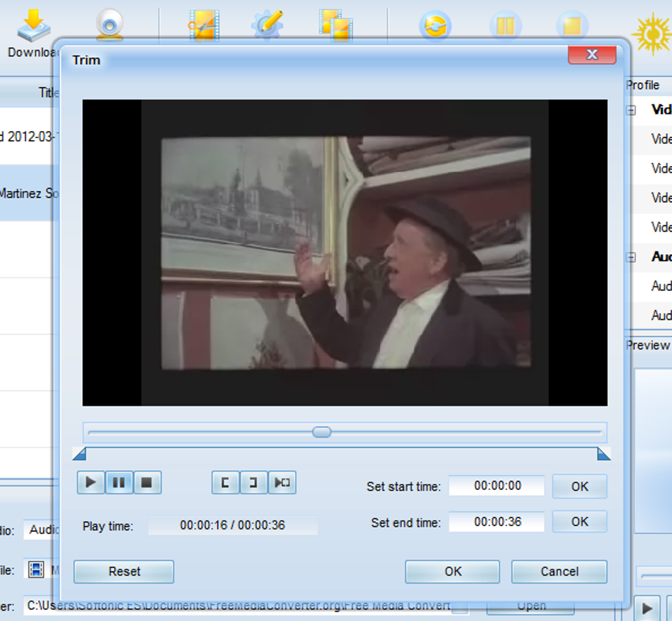Select the Martinez So row in file list
The image size is (672, 621).
point(29,193)
